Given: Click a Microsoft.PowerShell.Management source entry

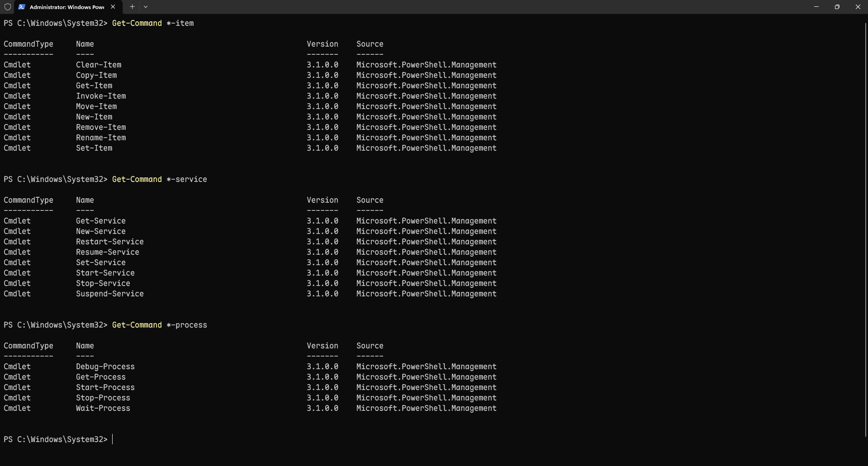Looking at the screenshot, I should [x=426, y=65].
